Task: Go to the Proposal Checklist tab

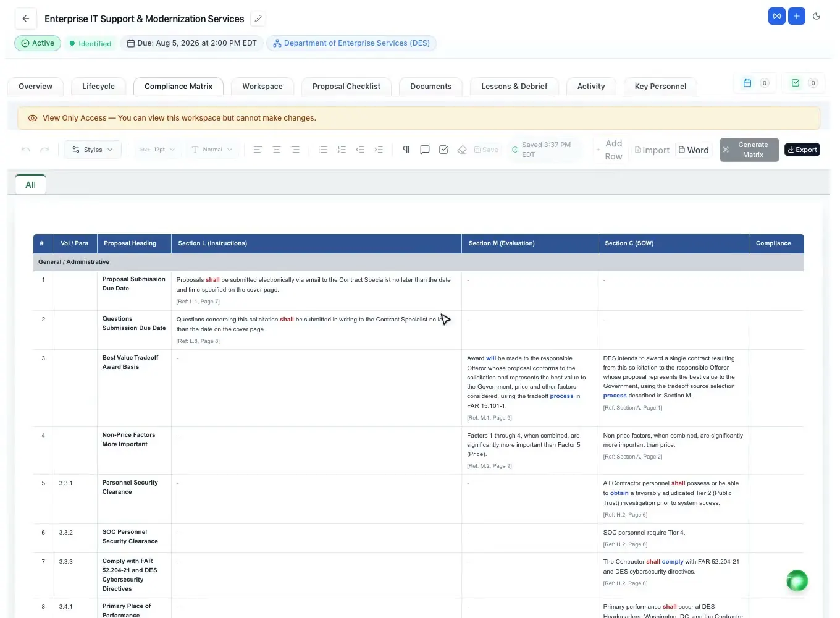Action: [x=346, y=87]
